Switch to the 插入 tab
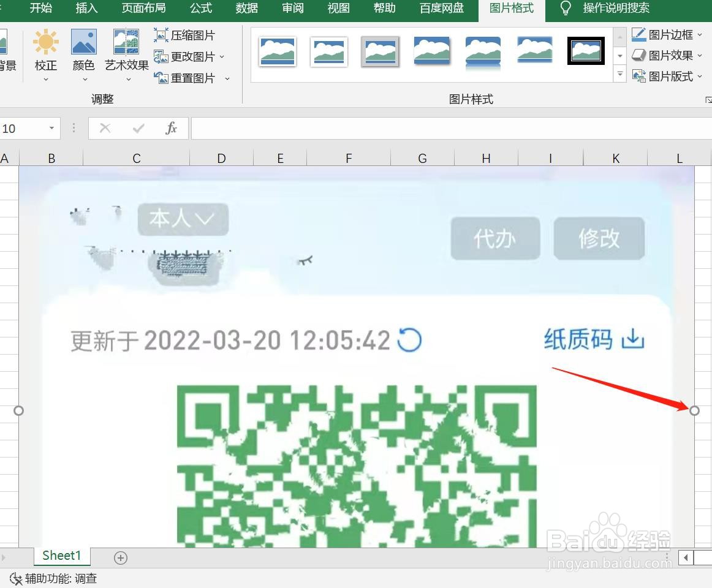This screenshot has width=712, height=588. (x=86, y=8)
